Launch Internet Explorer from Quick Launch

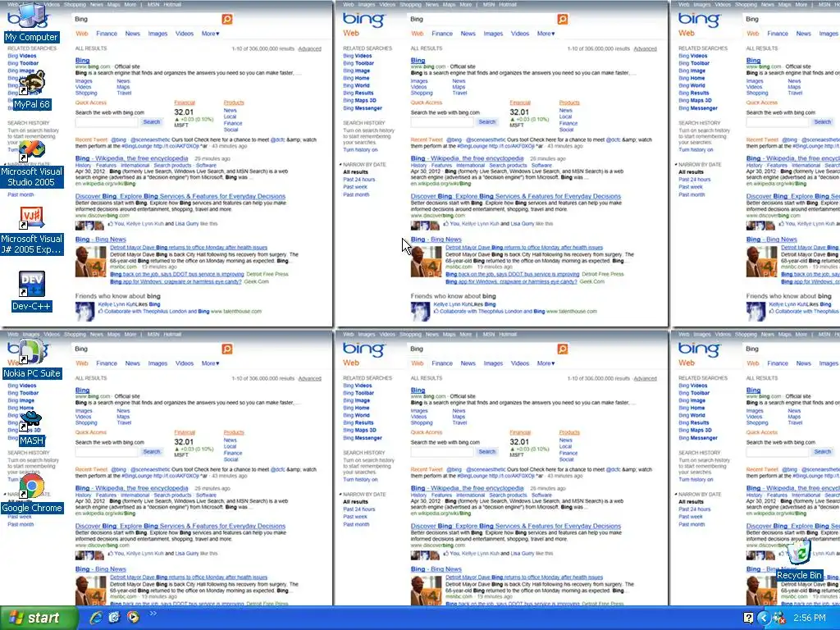(x=96, y=618)
